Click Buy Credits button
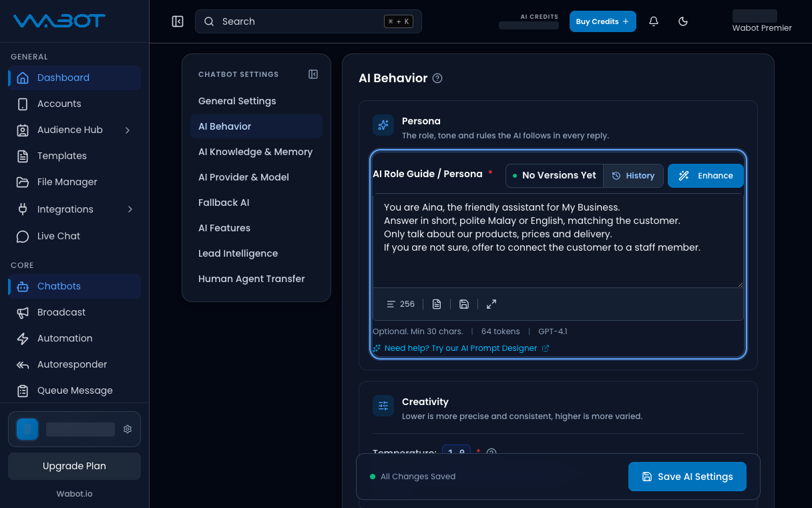This screenshot has height=508, width=812. click(x=603, y=21)
